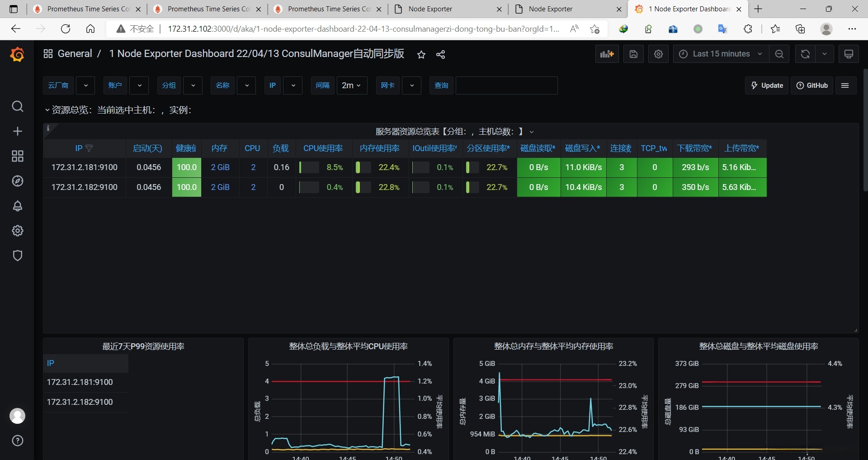
Task: Open the Alerting bell icon
Action: pos(17,206)
